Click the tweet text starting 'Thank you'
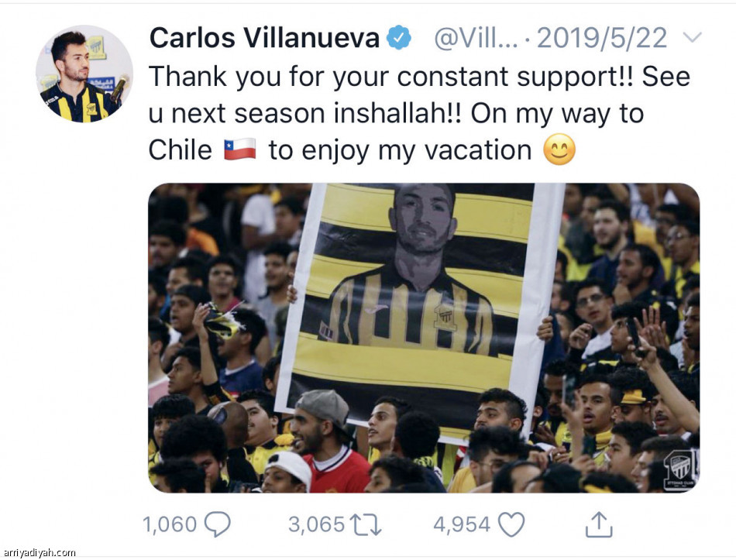 [x=418, y=112]
